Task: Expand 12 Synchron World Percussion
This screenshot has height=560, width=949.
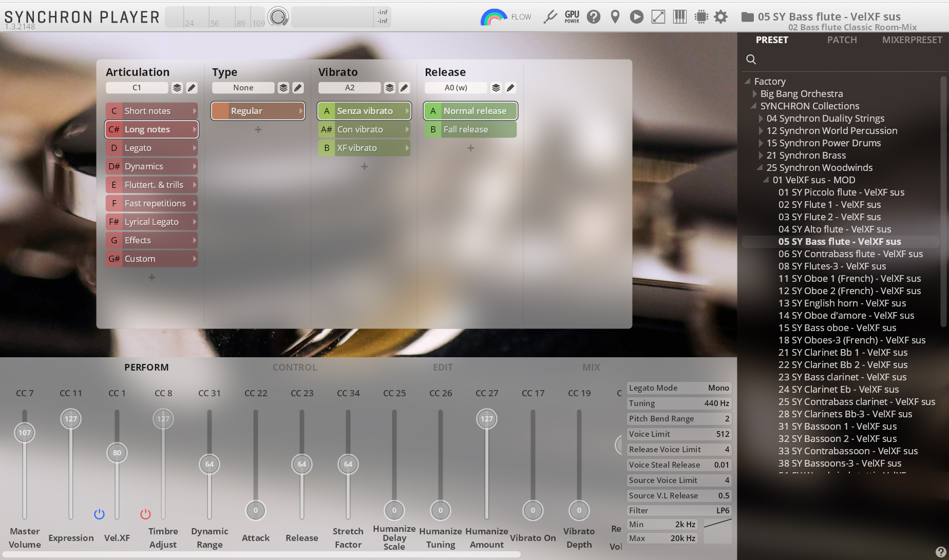Action: (x=761, y=130)
